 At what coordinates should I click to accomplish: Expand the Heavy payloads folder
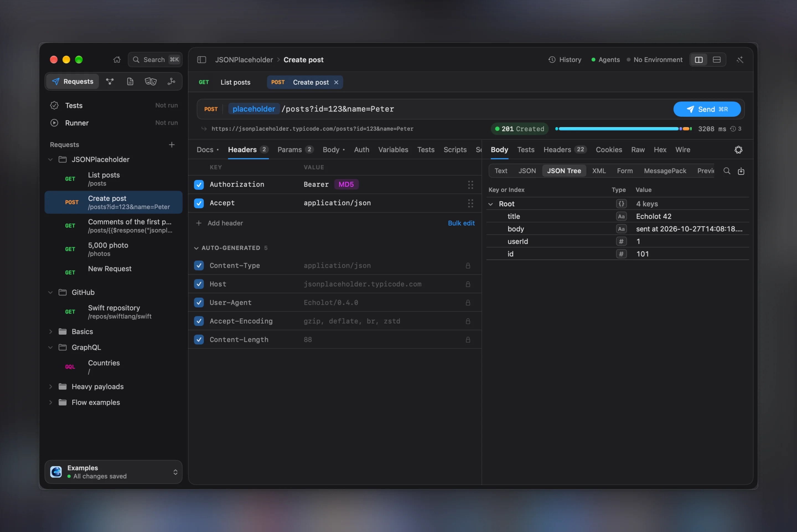(x=51, y=387)
